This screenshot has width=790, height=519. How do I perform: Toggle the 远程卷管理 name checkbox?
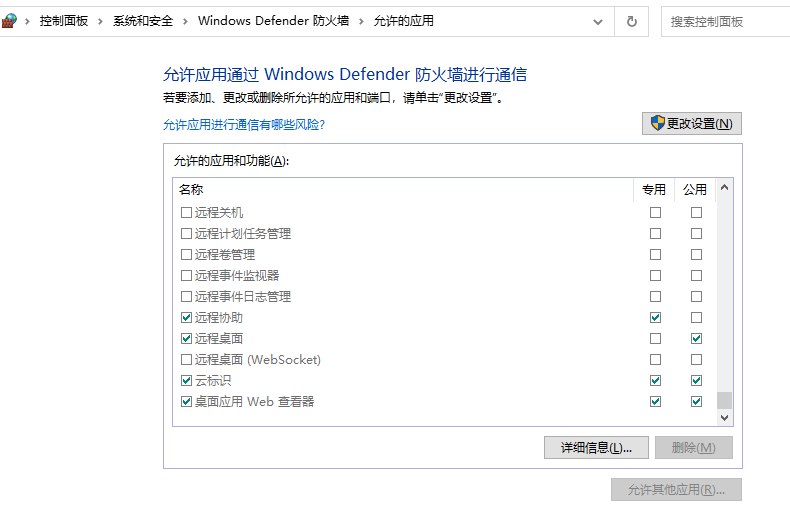pos(186,254)
